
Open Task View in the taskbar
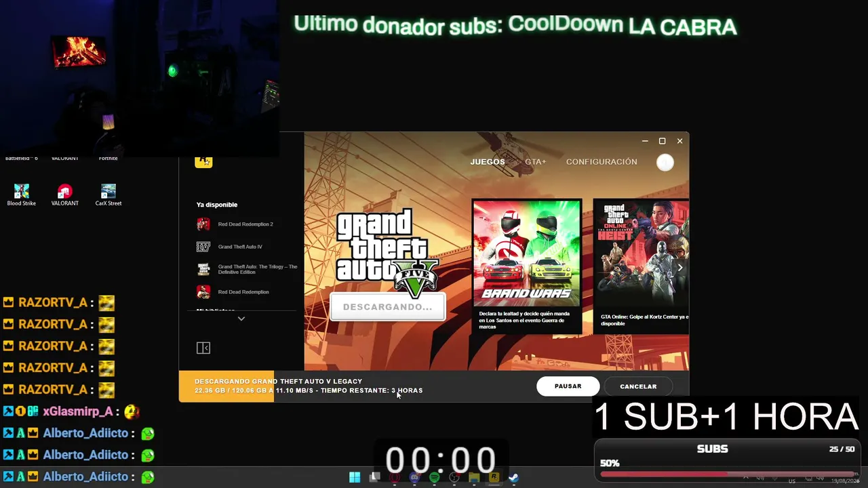tap(374, 478)
